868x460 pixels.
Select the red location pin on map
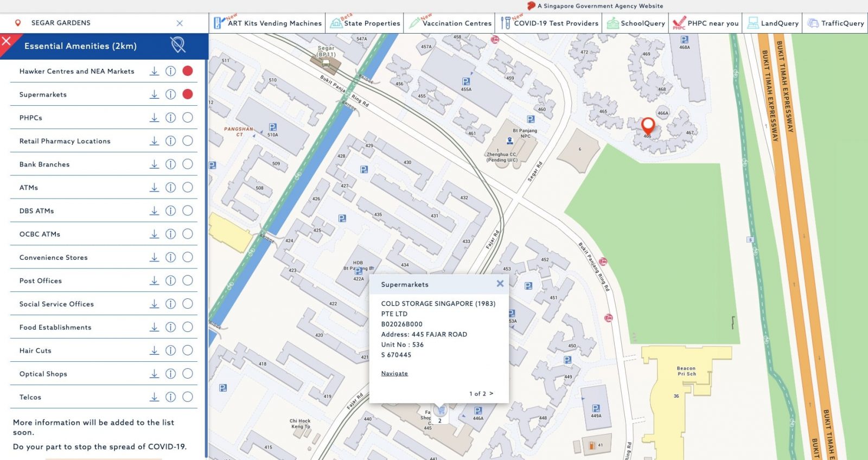648,126
